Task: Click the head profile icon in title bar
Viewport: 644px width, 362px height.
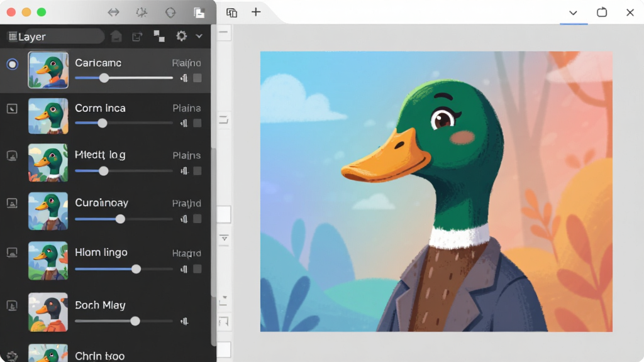Action: pyautogui.click(x=170, y=13)
